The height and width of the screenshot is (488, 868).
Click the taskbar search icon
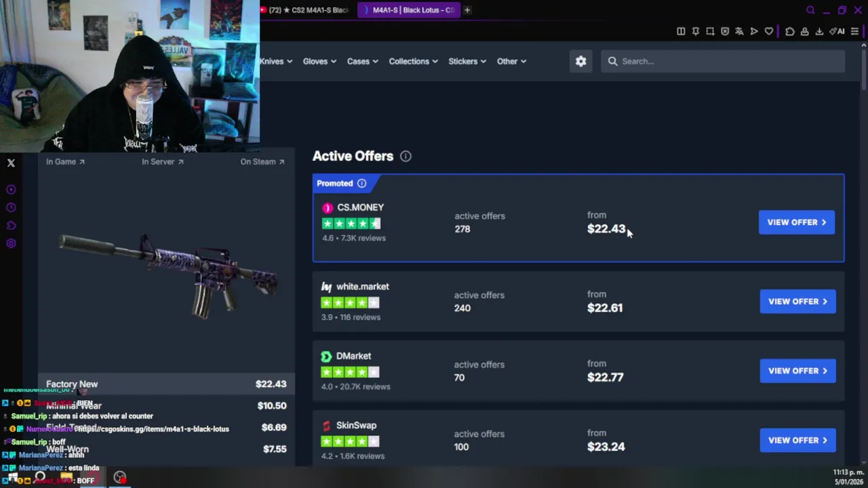point(40,478)
